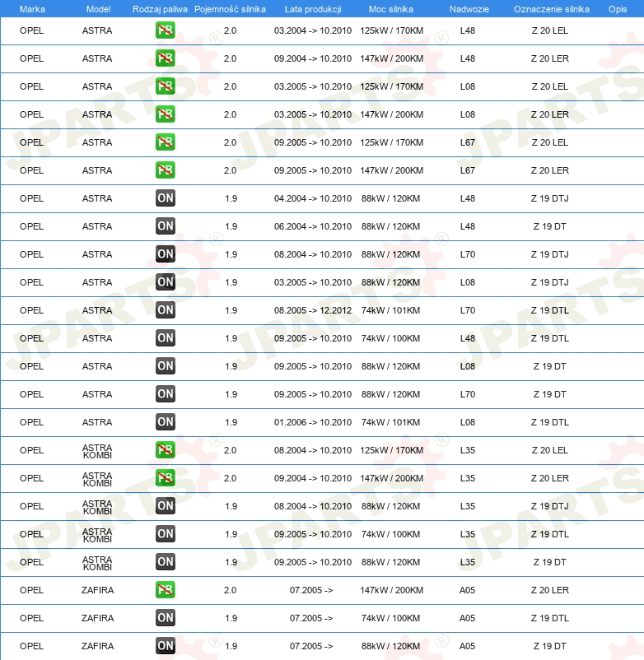Screen dimensions: 644x660
Task: Select PB fuel icon in Astra Kombi Z 20 LEL row
Action: [166, 450]
